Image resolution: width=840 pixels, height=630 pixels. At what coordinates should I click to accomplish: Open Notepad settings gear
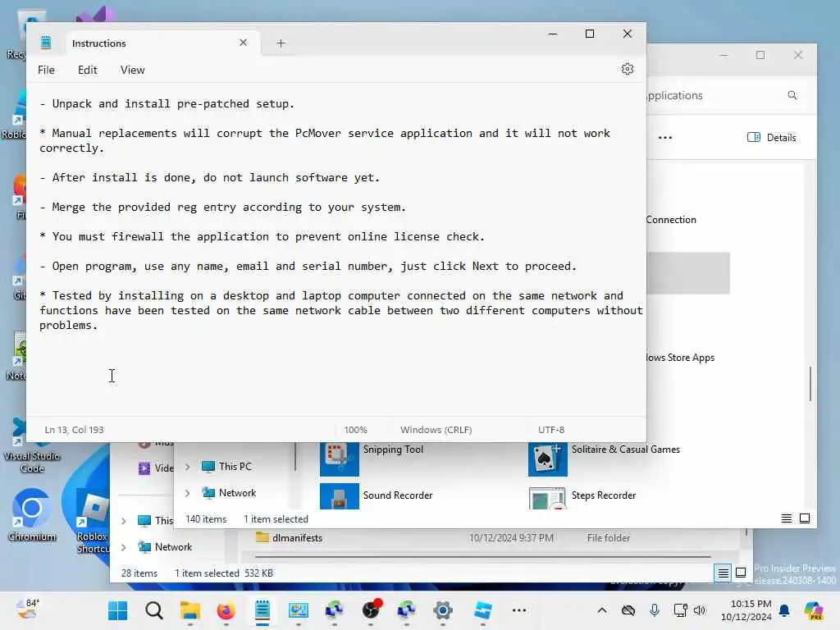(628, 69)
